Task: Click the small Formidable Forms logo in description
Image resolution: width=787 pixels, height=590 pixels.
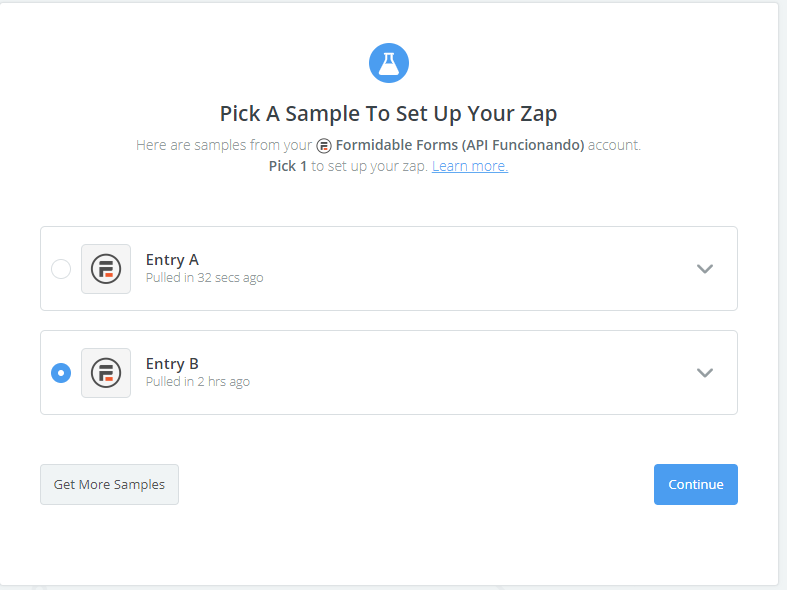Action: click(324, 146)
